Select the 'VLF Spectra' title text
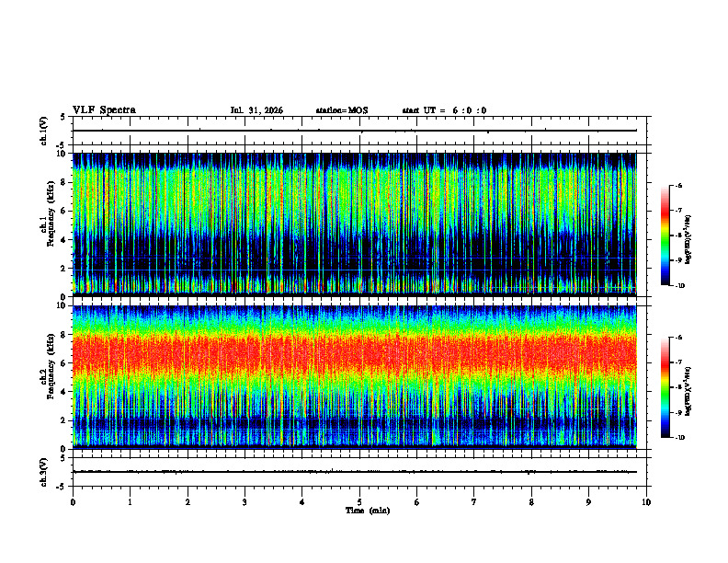Viewport: 728px width, 563px height. tap(105, 110)
